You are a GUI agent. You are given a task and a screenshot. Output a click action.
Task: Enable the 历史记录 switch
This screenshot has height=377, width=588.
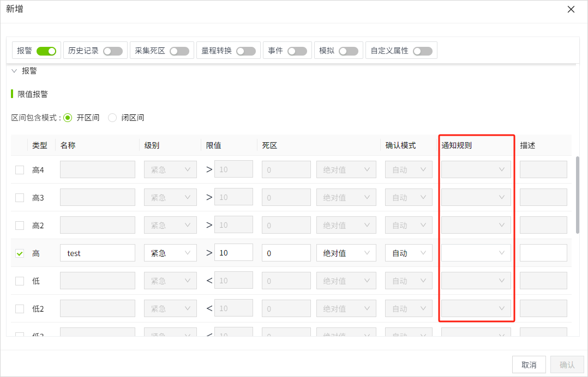(x=113, y=51)
